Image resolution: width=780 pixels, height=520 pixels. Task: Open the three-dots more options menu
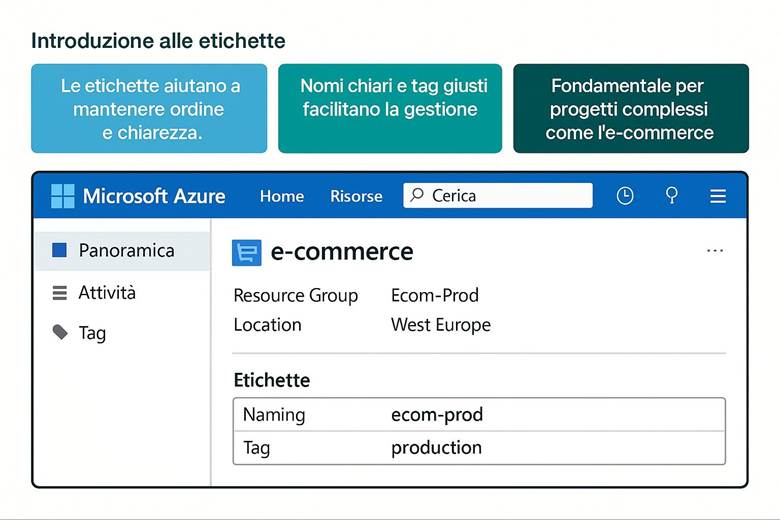(x=715, y=250)
